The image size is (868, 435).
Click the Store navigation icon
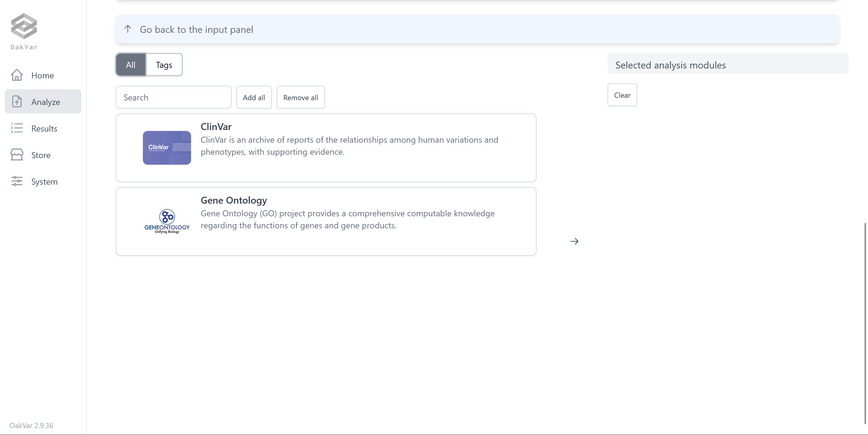point(16,155)
